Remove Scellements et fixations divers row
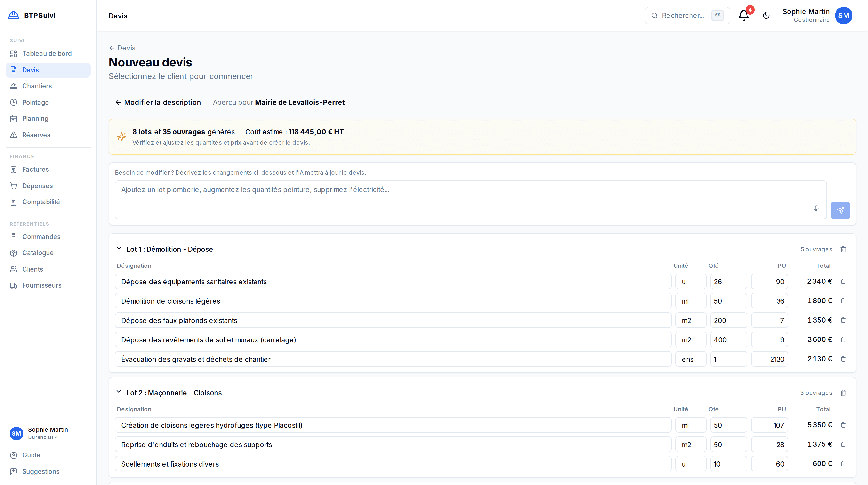The height and width of the screenshot is (485, 868). (843, 463)
